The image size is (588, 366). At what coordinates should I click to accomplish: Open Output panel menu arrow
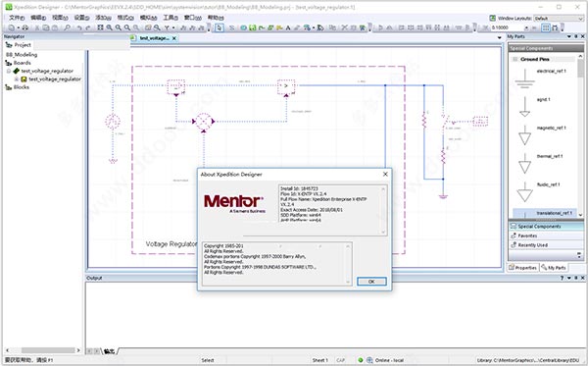click(569, 278)
